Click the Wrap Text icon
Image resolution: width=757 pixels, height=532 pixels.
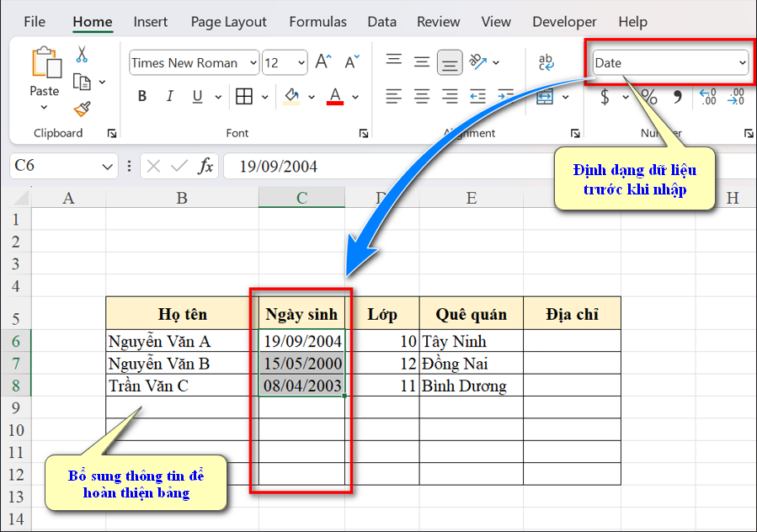click(546, 61)
